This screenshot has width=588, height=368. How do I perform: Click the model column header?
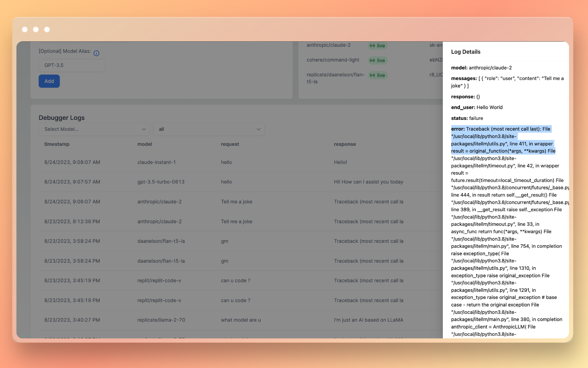click(145, 144)
